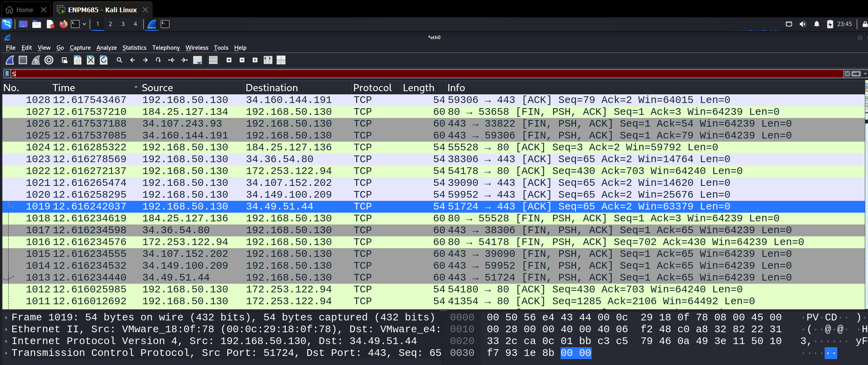Expand the Internet Protocol Version 4 section
868x365 pixels.
(6, 341)
